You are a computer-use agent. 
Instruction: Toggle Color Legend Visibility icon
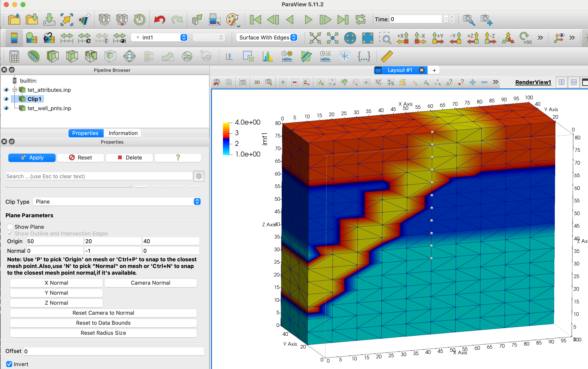click(x=14, y=38)
